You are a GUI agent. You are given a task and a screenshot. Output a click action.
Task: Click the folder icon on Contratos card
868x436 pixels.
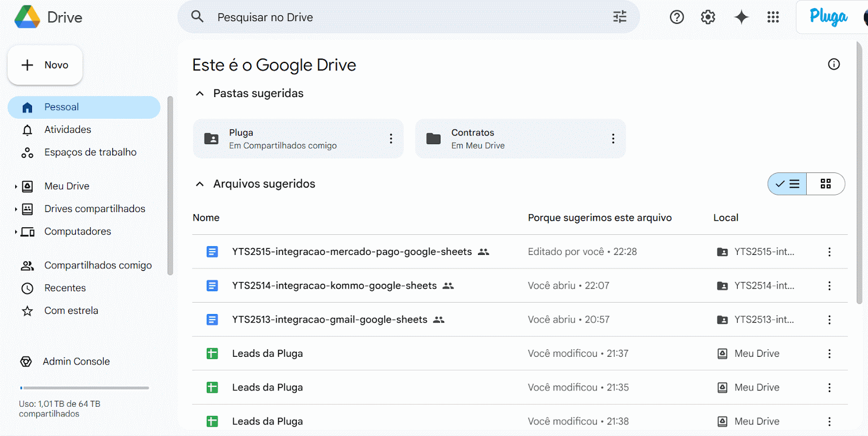pos(433,139)
